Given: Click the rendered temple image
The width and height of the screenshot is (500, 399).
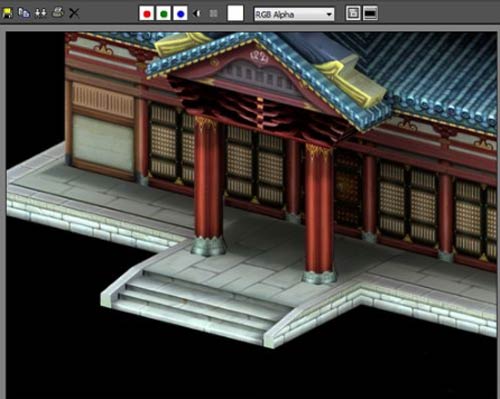Looking at the screenshot, I should [x=251, y=215].
